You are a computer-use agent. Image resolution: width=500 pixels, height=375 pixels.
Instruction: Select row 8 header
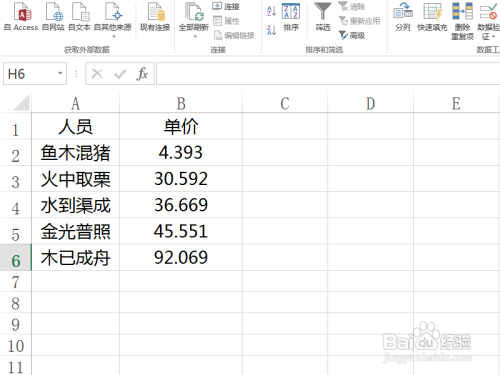coord(15,302)
